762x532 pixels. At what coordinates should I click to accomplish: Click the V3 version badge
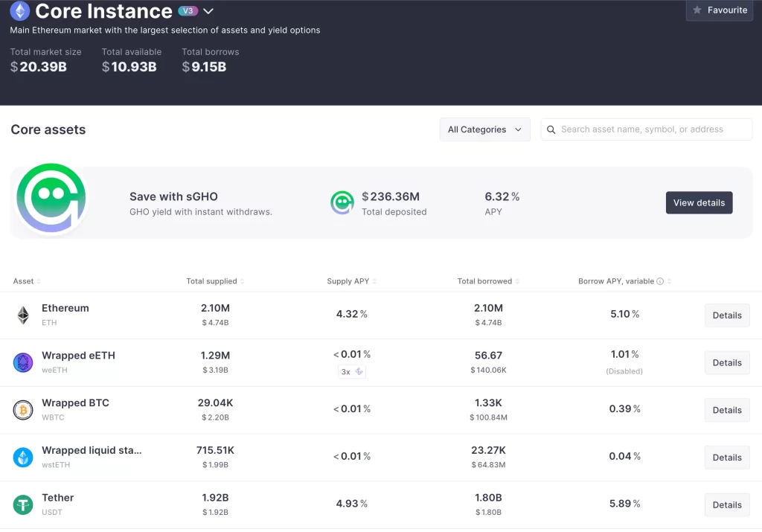pos(188,10)
